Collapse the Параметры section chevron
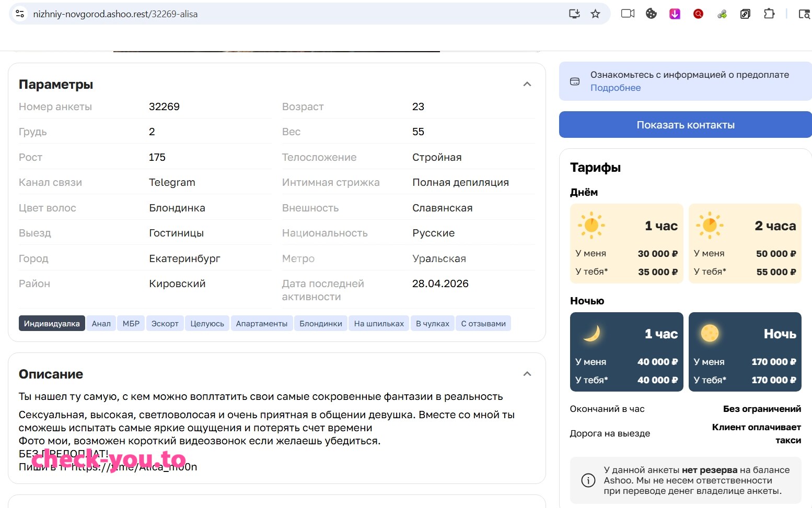This screenshot has width=812, height=508. pos(527,84)
